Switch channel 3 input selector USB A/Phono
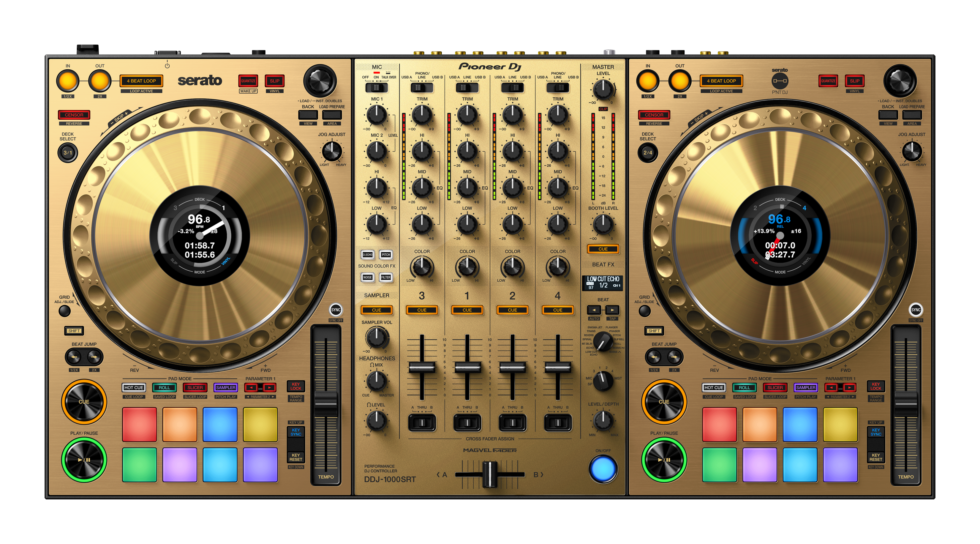The height and width of the screenshot is (544, 980). [421, 88]
